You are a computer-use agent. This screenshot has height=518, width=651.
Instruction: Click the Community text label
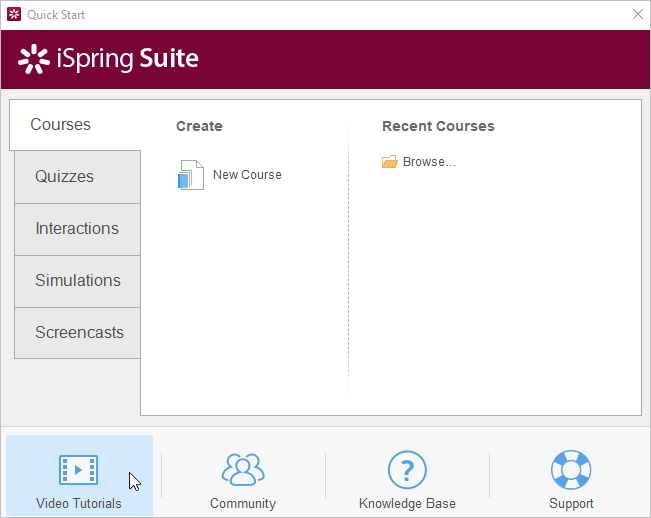click(x=243, y=504)
